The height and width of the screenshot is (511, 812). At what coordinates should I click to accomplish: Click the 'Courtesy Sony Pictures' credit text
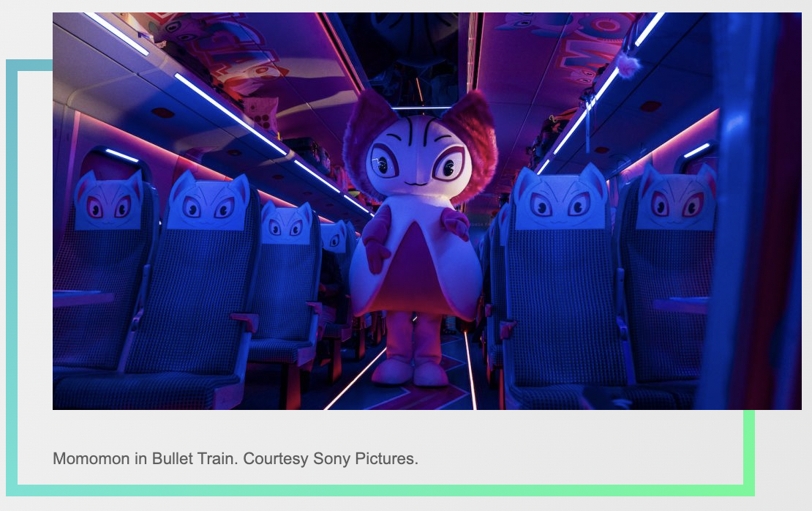[x=331, y=459]
